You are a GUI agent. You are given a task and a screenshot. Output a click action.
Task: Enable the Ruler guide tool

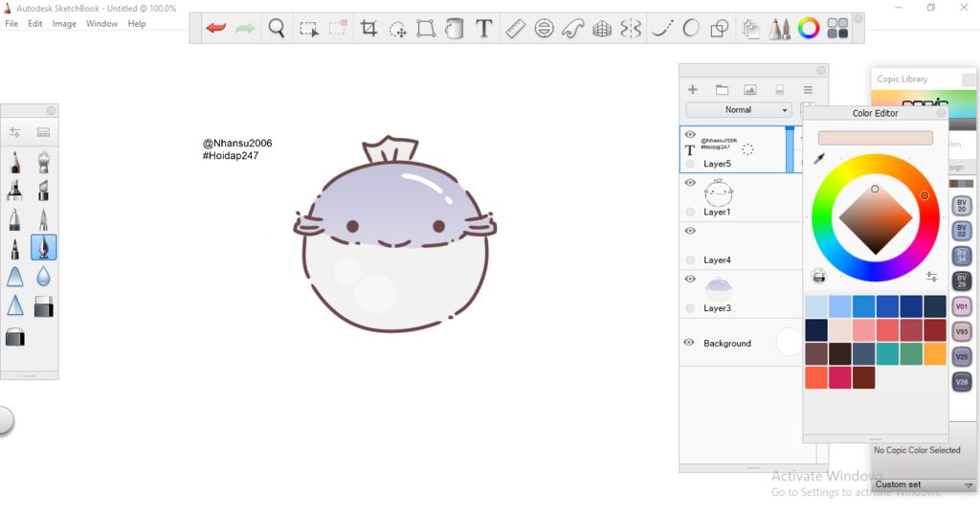click(515, 28)
